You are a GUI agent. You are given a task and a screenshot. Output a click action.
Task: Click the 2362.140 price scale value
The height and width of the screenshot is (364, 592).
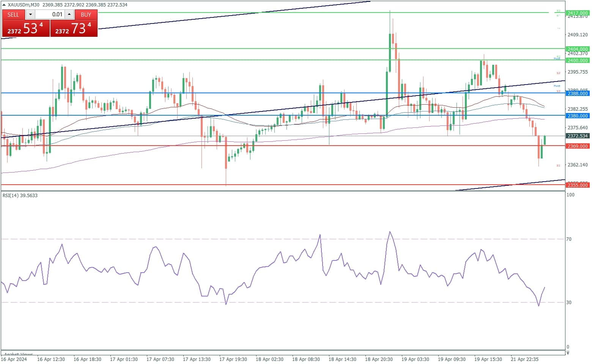[578, 165]
